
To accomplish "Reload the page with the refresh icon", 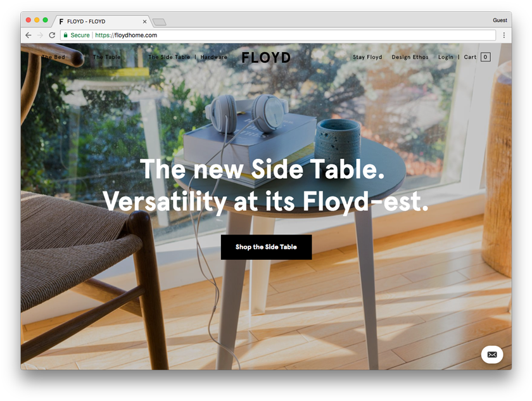I will tap(52, 35).
